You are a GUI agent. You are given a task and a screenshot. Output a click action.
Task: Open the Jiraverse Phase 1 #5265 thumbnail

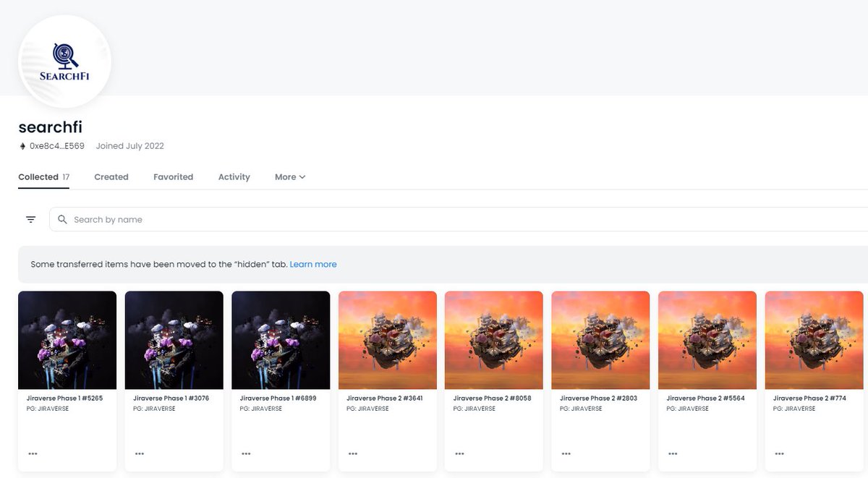67,340
